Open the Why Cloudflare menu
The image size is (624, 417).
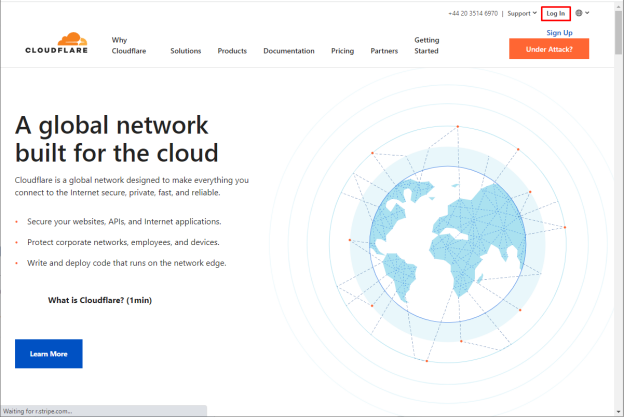click(129, 45)
